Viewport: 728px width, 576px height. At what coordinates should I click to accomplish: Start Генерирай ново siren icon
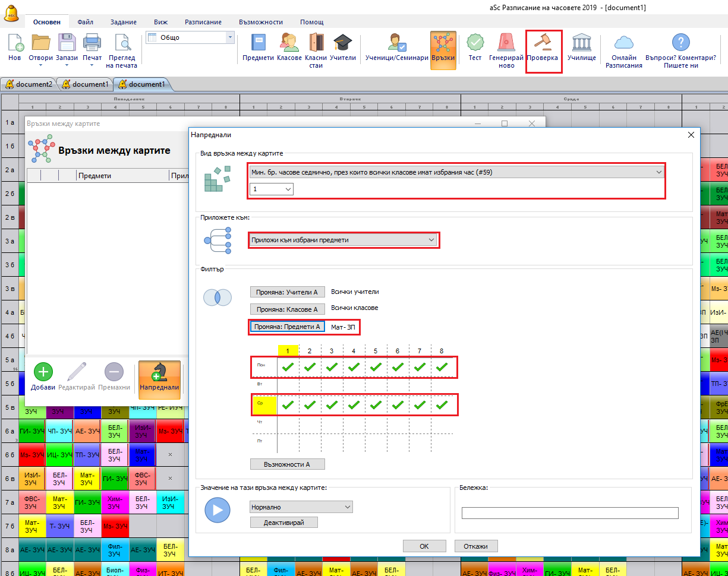(506, 43)
